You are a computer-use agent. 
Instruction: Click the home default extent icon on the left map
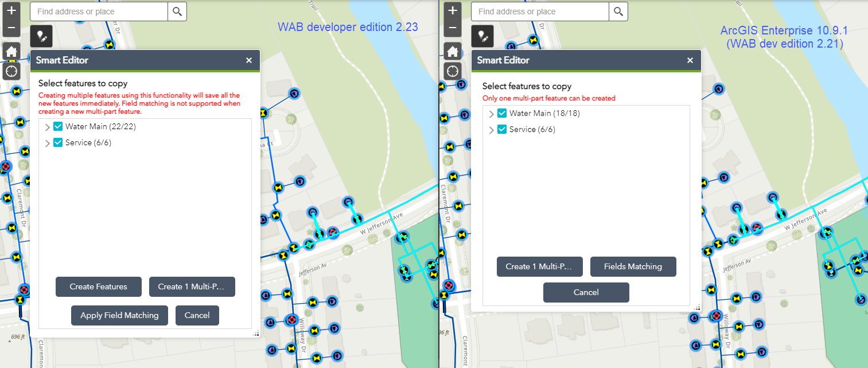[11, 51]
